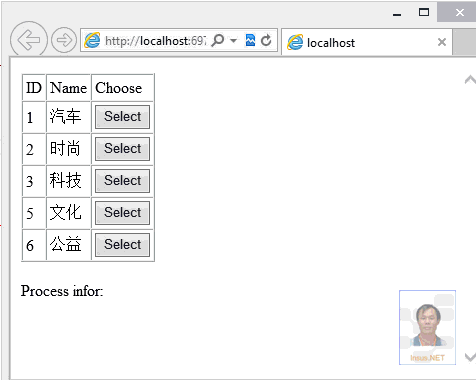Click the Choose column header
Screen dimensions: 476x380
click(123, 88)
